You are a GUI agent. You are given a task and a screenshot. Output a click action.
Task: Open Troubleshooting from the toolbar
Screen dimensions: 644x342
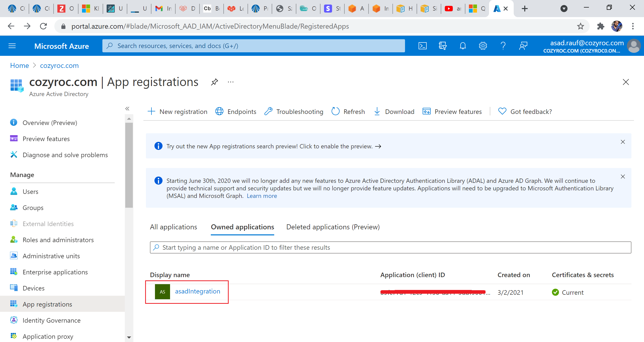pos(294,111)
